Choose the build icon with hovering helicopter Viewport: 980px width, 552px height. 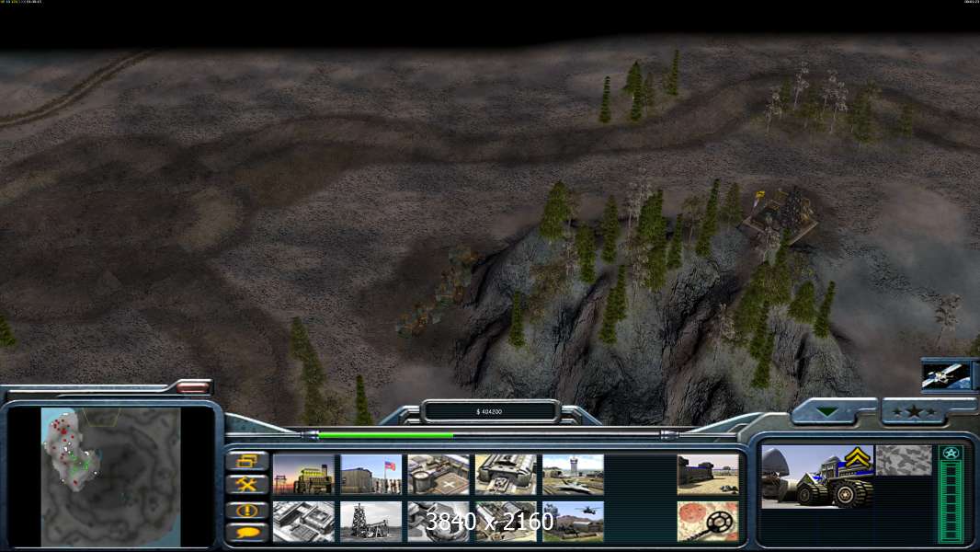point(573,522)
